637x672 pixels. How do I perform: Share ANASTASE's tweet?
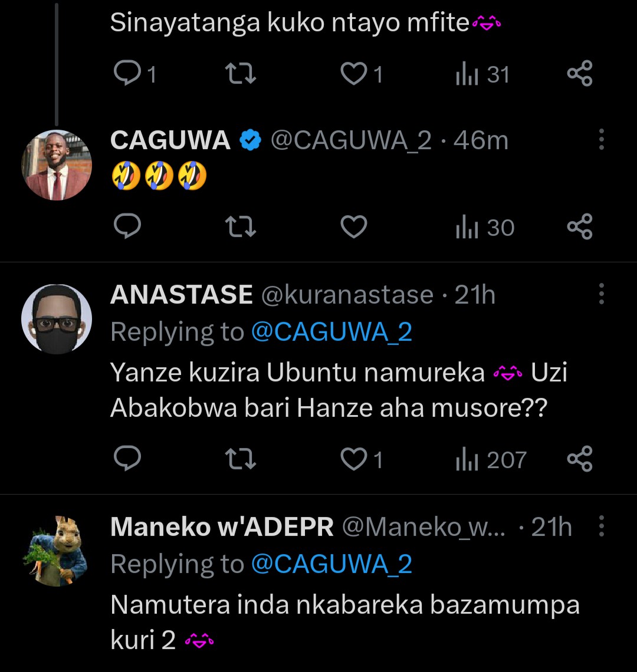point(579,460)
